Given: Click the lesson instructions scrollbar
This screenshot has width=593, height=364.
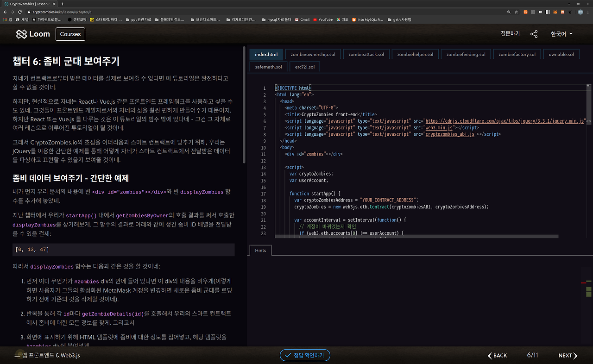Looking at the screenshot, I should (x=244, y=105).
